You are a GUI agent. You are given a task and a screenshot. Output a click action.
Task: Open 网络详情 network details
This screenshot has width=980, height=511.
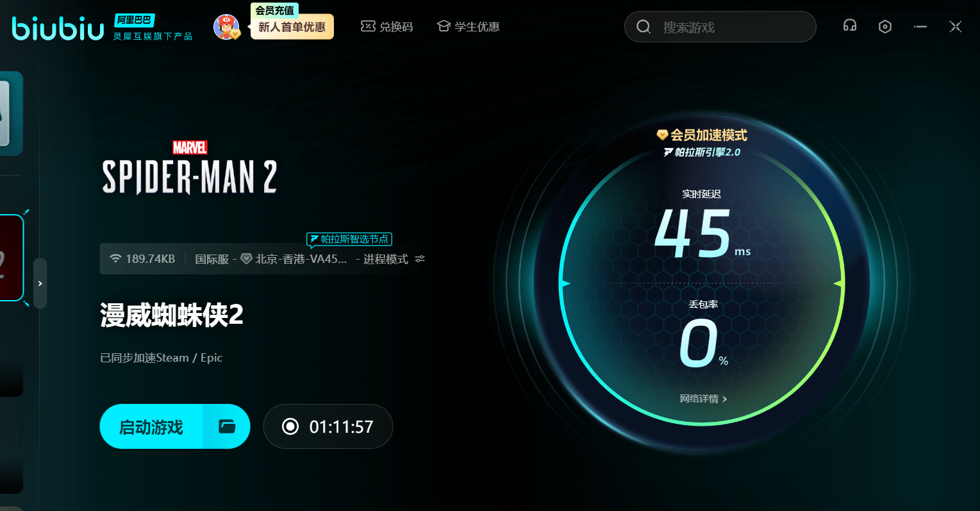[x=703, y=399]
